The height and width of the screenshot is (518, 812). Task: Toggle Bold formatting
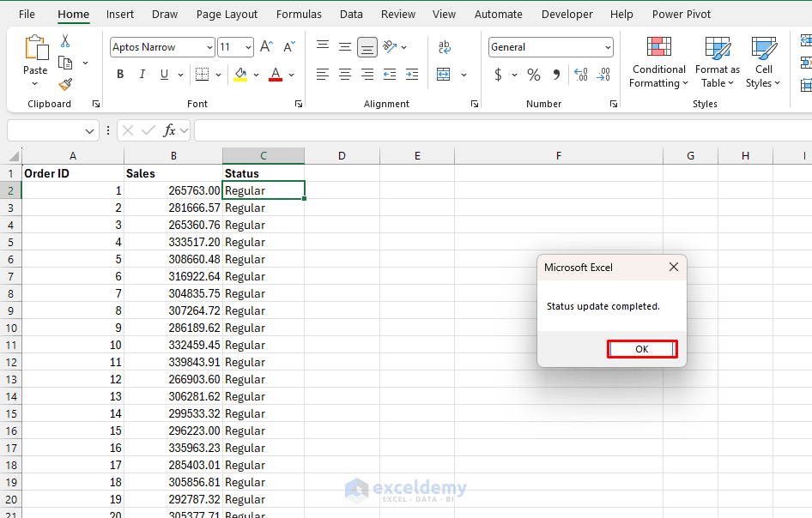(120, 75)
